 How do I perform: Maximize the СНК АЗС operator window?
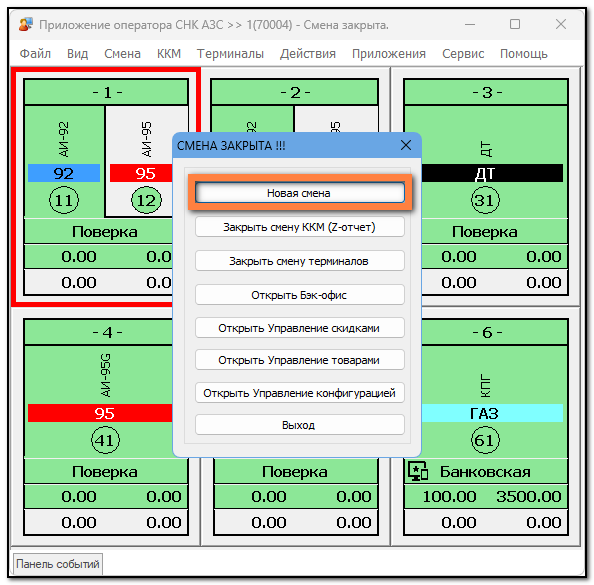[515, 25]
